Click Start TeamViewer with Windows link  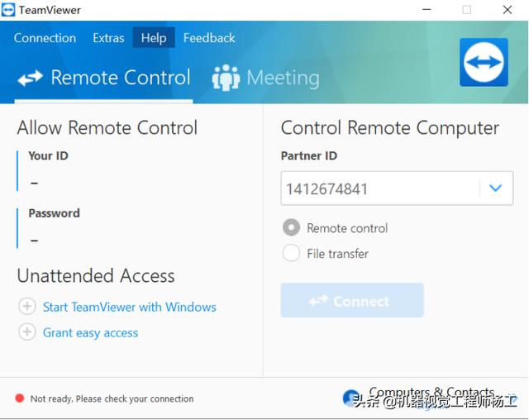[x=130, y=307]
